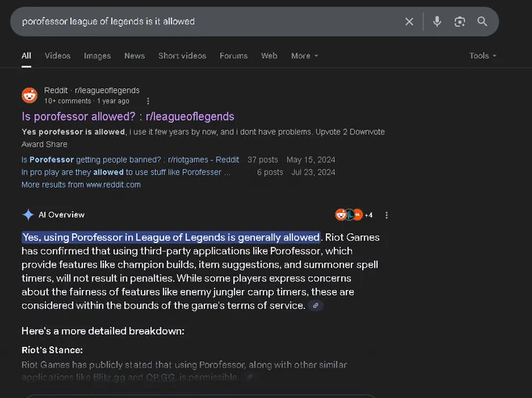
Task: Open 'Is Porofessor getting people banned?' link
Action: 131,160
